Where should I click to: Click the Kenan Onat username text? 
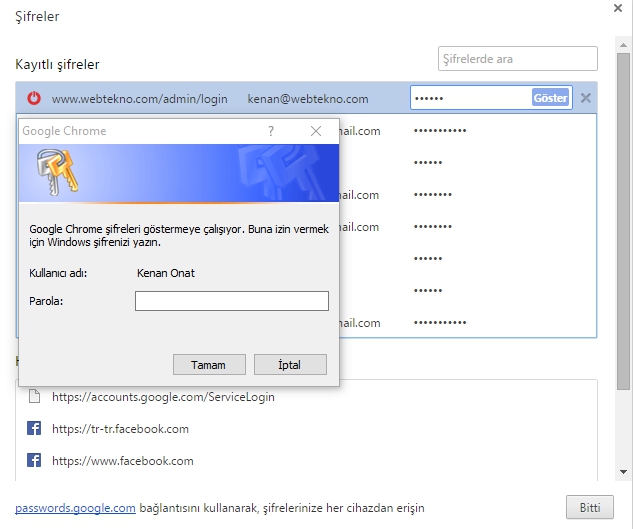point(166,273)
